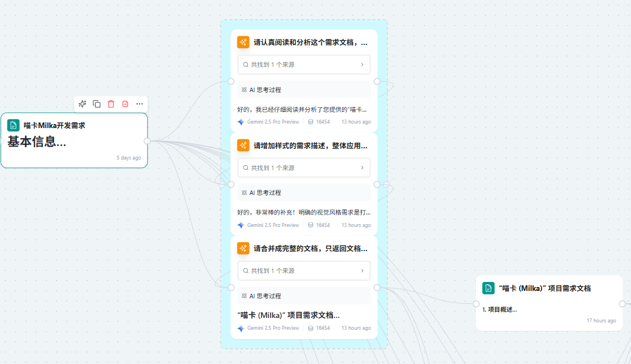The width and height of the screenshot is (631, 364).
Task: Select the 喵卡Milka开发需求 node title
Action: [x=55, y=125]
